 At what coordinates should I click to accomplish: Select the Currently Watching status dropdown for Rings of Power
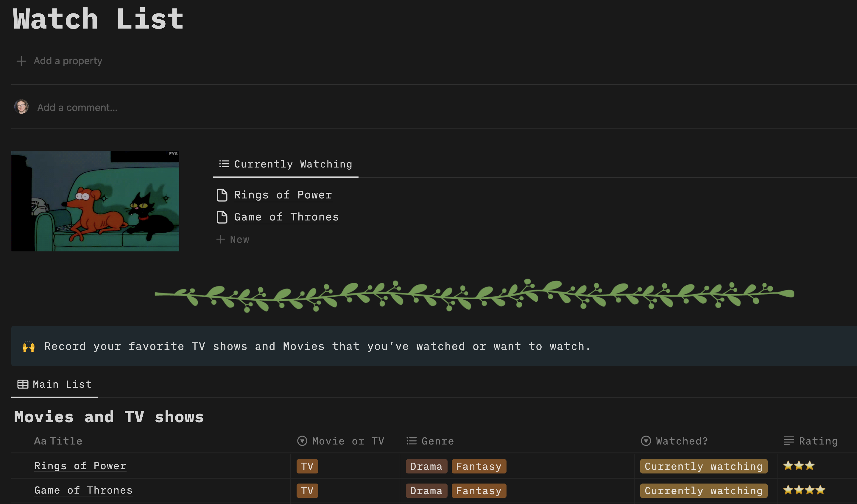coord(704,466)
